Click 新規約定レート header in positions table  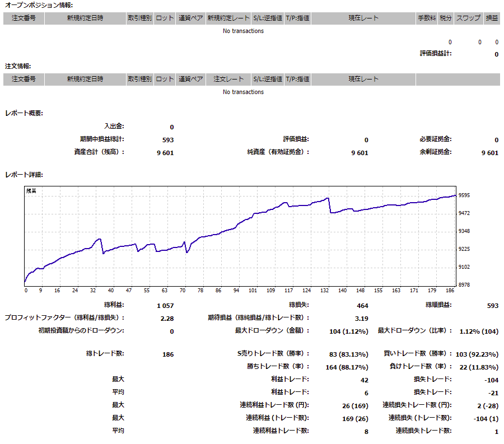228,18
